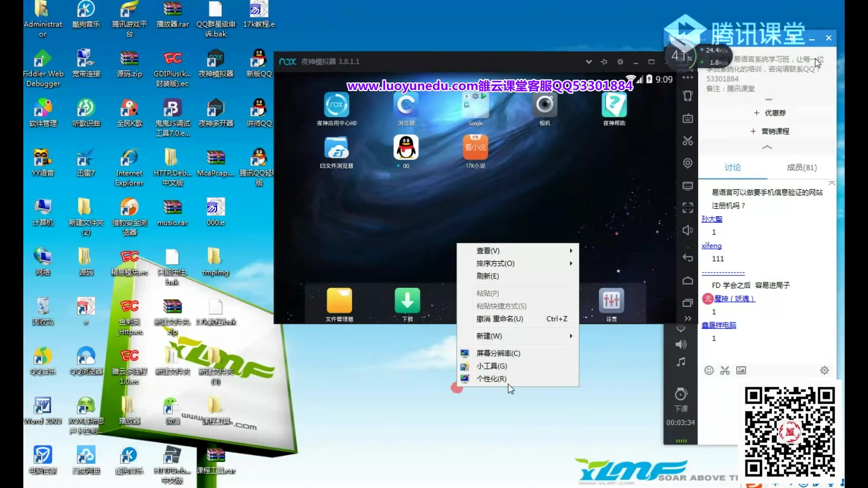
Task: Click the Nox home sidebar icon
Action: pyautogui.click(x=688, y=280)
